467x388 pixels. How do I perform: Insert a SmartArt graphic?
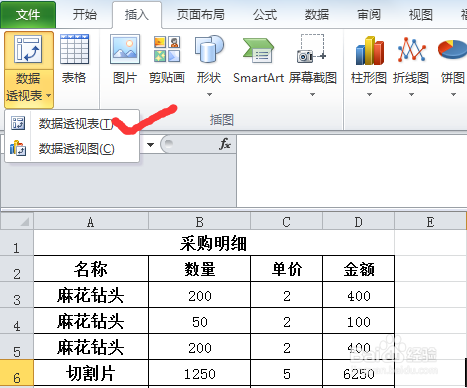click(258, 50)
